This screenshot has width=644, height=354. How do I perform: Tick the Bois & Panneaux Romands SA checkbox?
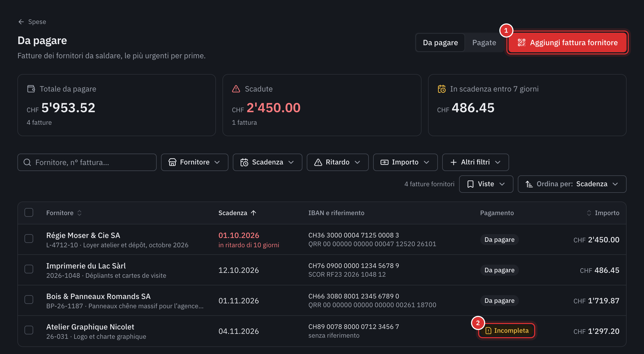(x=29, y=300)
